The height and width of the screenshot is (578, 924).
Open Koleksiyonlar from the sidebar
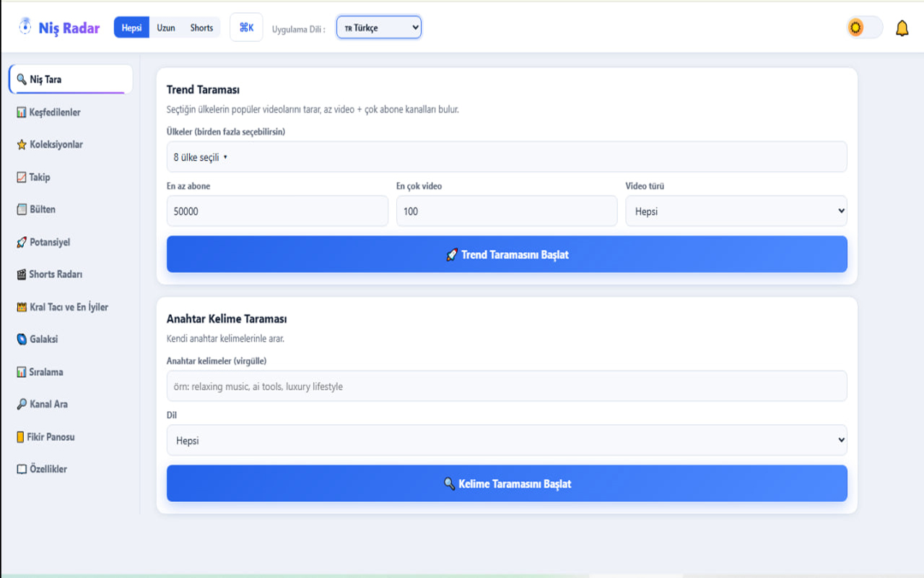(x=71, y=144)
